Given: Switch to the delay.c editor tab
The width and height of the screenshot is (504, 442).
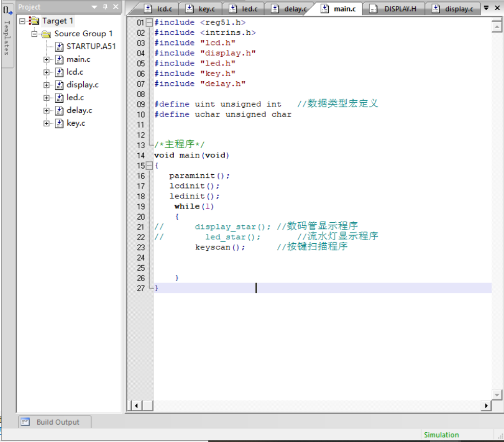Looking at the screenshot, I should 289,9.
